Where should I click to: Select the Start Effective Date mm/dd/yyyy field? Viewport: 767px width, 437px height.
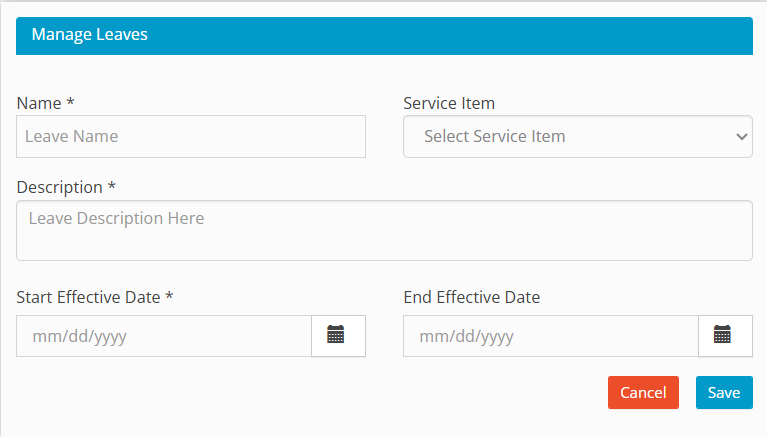164,336
